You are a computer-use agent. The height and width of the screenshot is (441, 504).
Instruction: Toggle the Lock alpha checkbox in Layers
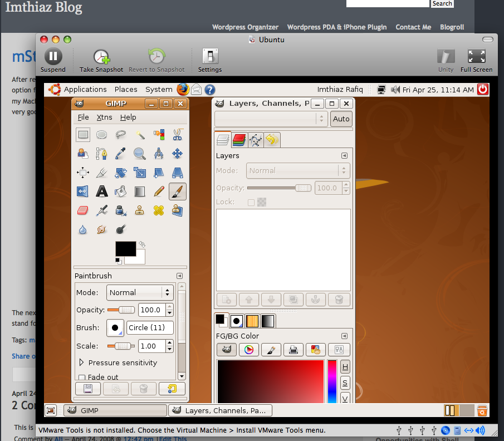[251, 202]
